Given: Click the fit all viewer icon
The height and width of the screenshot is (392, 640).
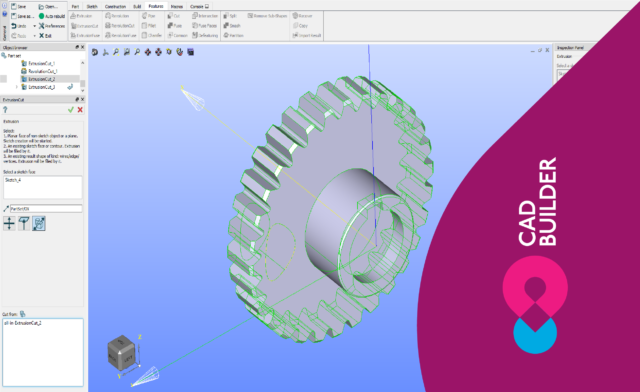Looking at the screenshot, I should coord(116,52).
